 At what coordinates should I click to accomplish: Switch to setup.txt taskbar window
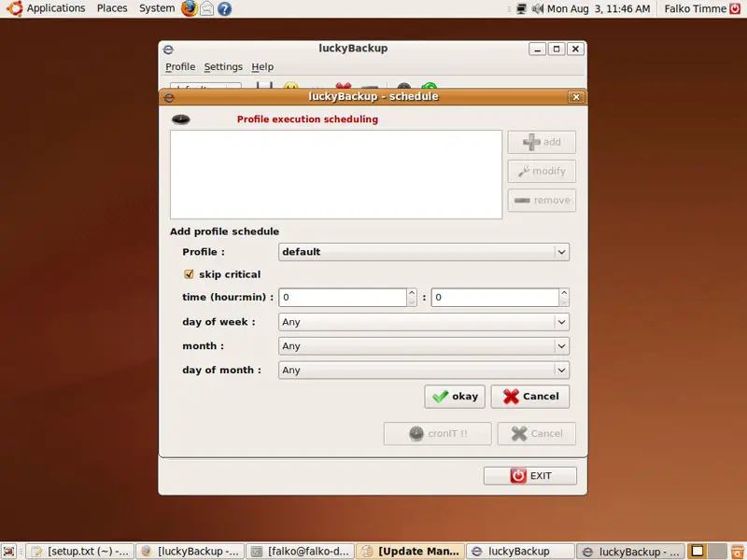[x=79, y=552]
